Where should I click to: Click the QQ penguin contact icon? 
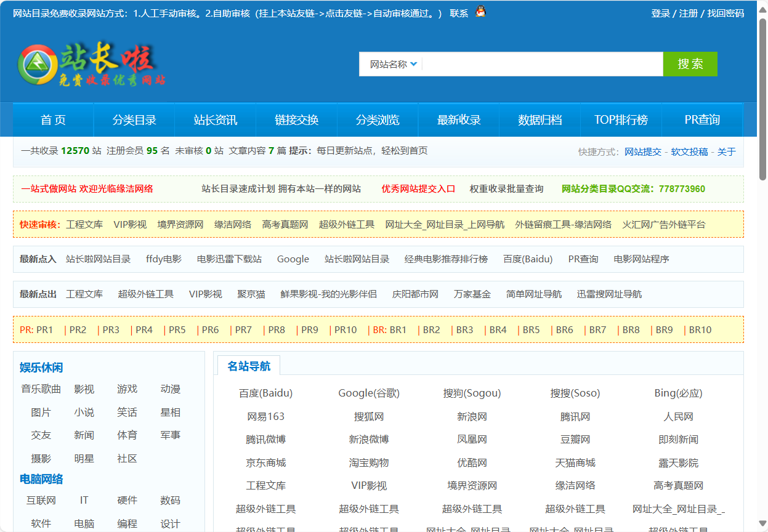[480, 12]
